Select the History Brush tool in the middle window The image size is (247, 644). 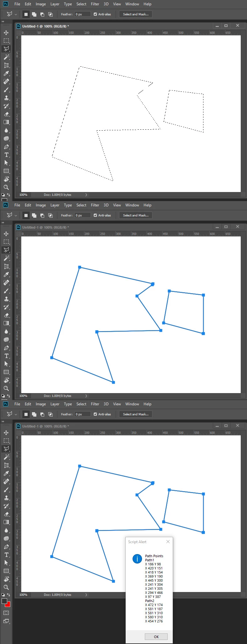point(6,307)
